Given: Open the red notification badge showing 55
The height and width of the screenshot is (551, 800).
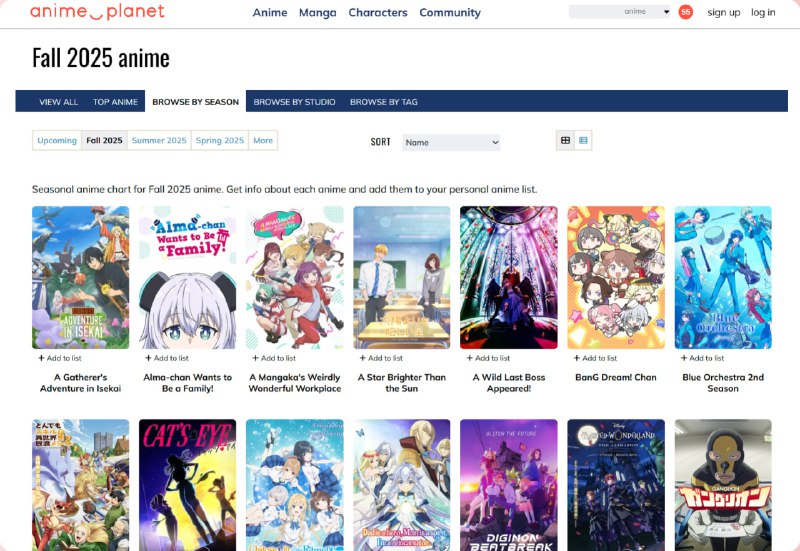Looking at the screenshot, I should click(x=685, y=12).
